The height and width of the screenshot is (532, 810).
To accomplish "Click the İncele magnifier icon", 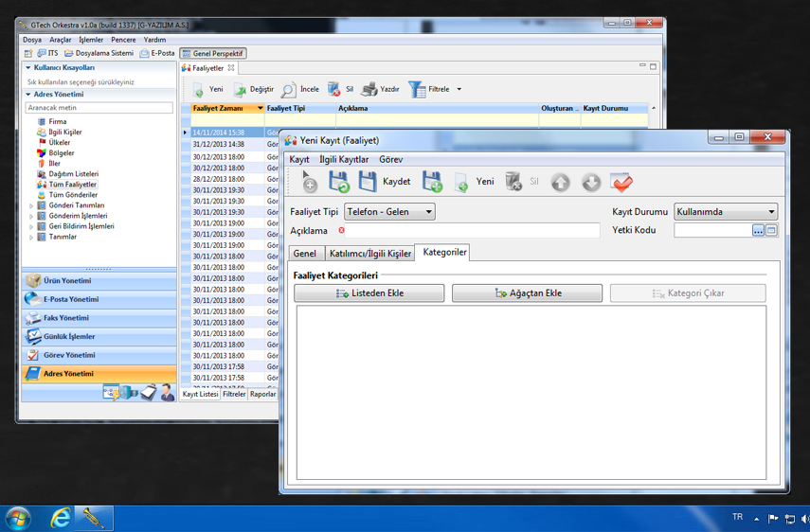I will (288, 90).
